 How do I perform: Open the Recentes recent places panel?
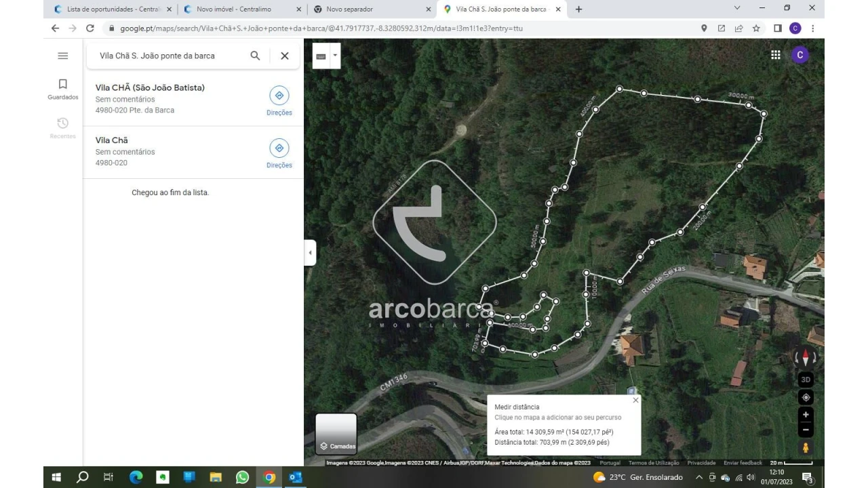click(x=62, y=127)
